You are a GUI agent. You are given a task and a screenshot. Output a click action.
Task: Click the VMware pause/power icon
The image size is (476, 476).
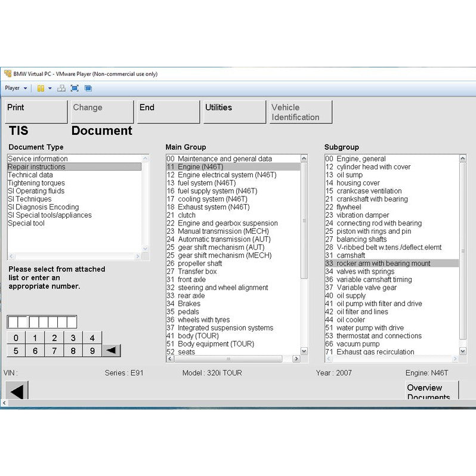coord(41,88)
